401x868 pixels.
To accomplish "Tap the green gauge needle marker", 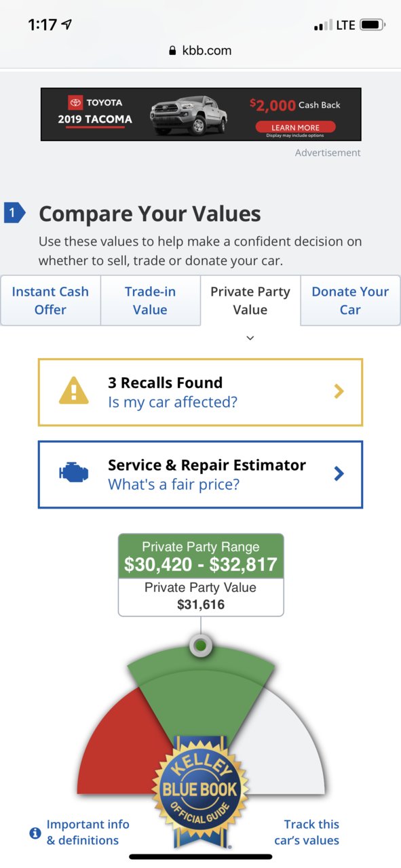I will (x=200, y=645).
